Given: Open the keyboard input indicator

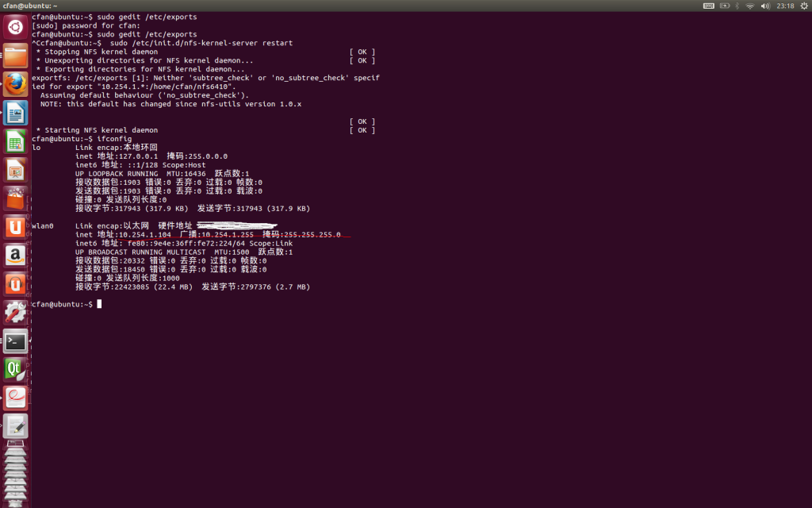Looking at the screenshot, I should coord(708,6).
